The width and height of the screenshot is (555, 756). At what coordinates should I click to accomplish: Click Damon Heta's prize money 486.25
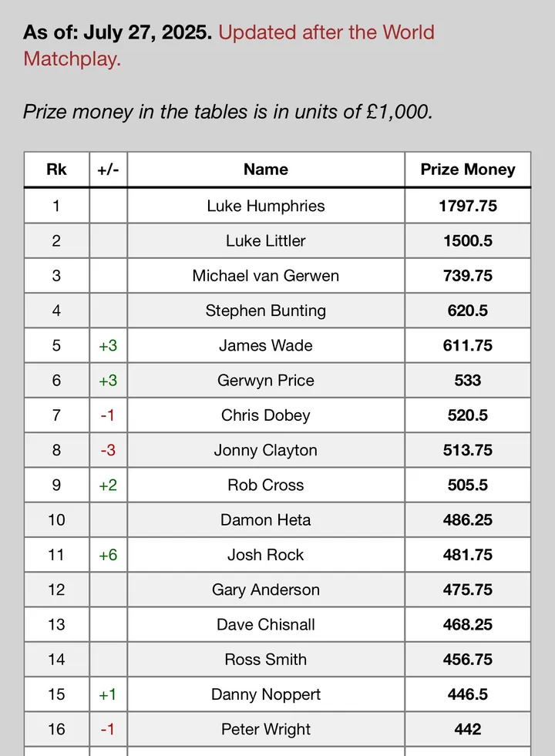coord(467,519)
